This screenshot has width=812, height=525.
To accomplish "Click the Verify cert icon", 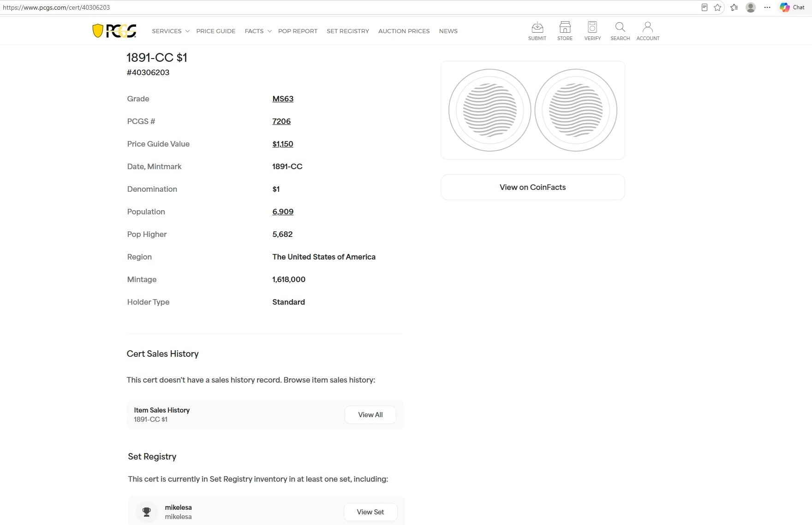I will (x=592, y=31).
